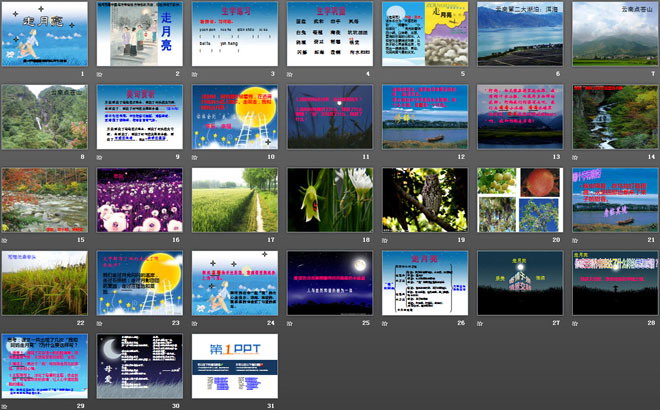
Task: Click the star icon beneath slide 29
Action: click(5, 405)
